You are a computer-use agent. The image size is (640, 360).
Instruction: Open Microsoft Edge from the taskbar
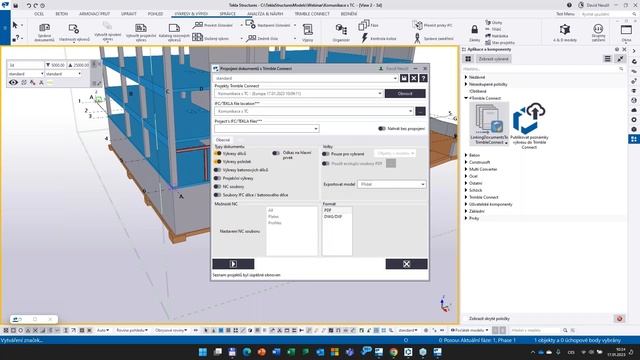pos(247,352)
